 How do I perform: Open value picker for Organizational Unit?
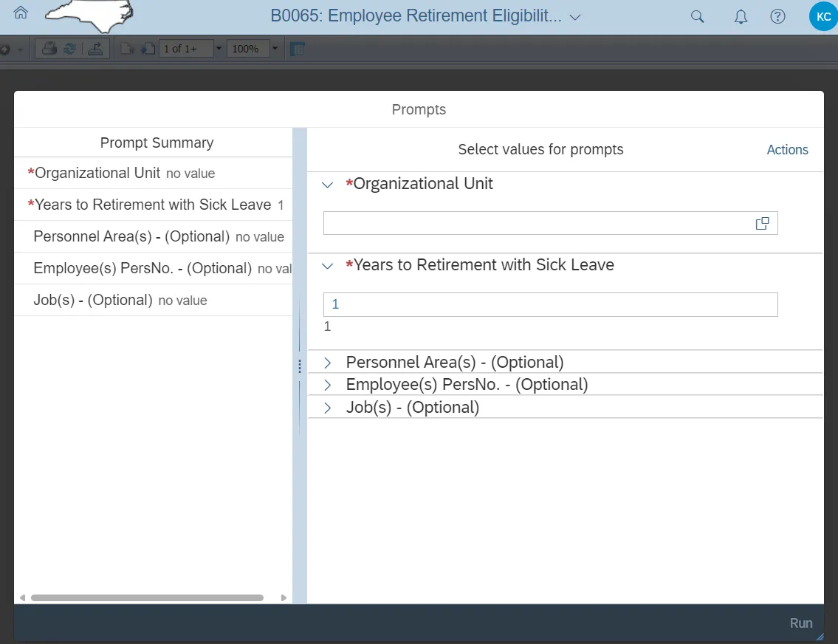[x=762, y=223]
